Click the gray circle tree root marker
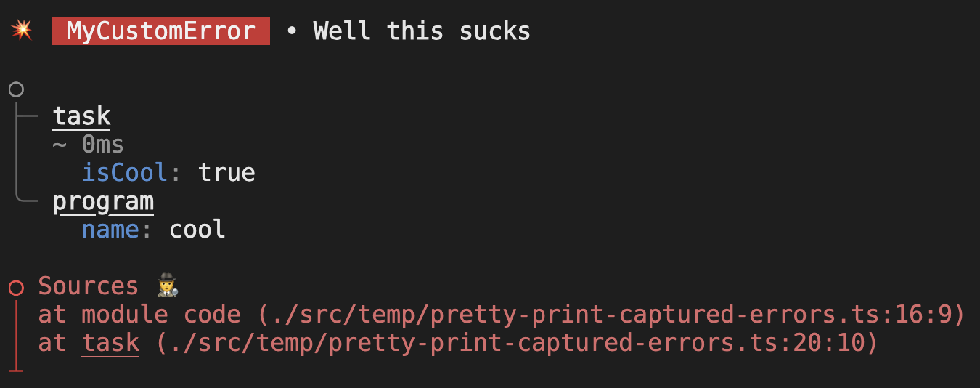The image size is (980, 388). point(16,90)
